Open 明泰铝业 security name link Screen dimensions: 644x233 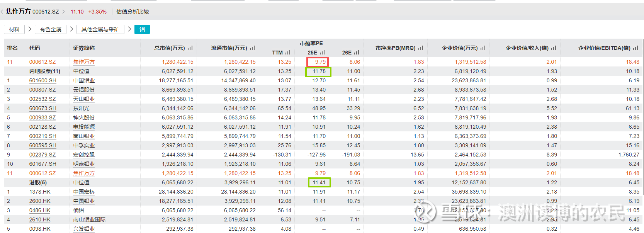(x=84, y=164)
